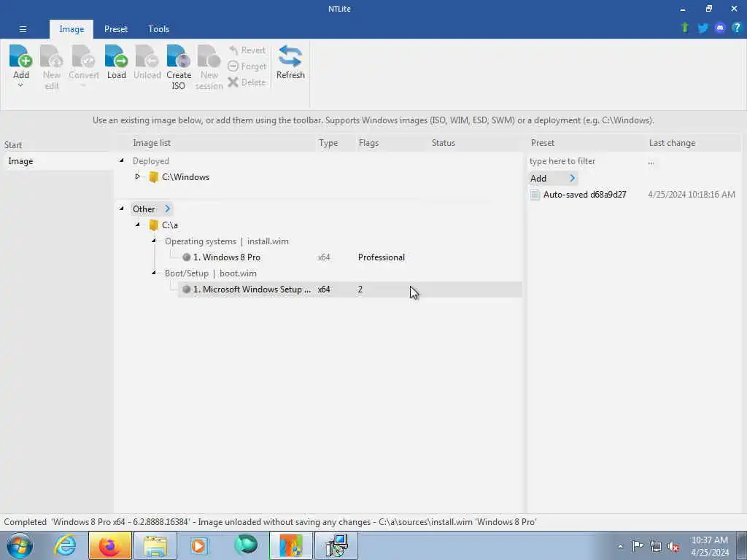The height and width of the screenshot is (560, 747).
Task: Click the taskbar clock 10:37 AM
Action: (709, 546)
